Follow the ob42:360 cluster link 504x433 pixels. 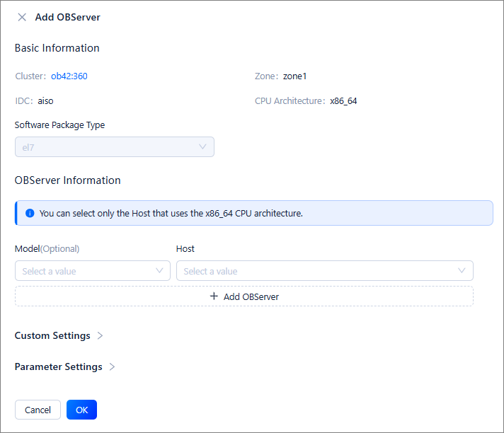coord(69,76)
